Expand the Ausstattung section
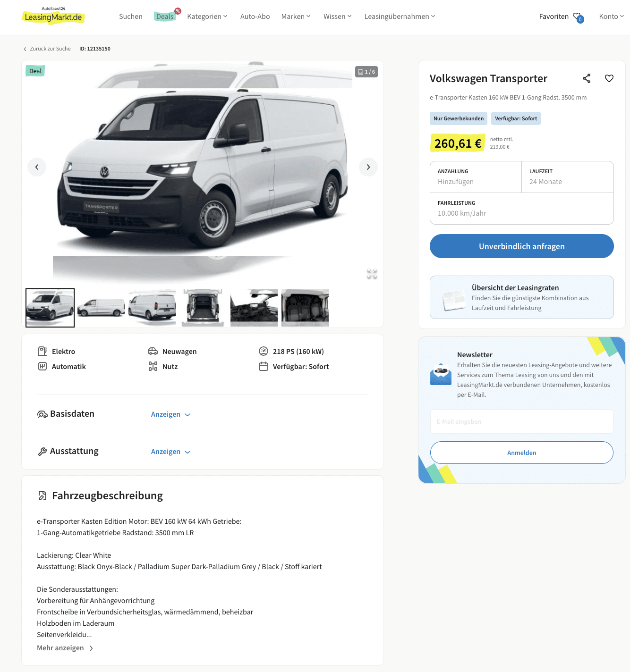 170,452
